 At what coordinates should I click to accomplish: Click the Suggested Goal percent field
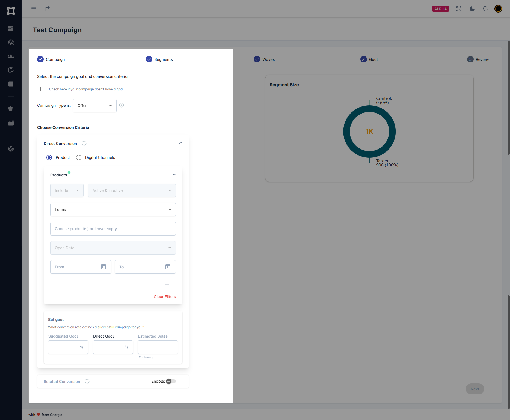pos(68,347)
